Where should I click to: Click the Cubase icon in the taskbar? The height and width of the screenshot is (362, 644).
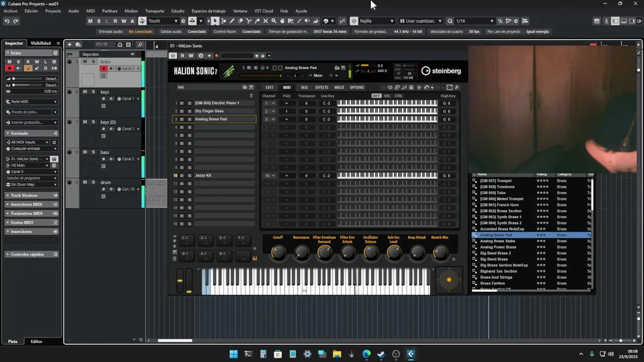point(411,354)
